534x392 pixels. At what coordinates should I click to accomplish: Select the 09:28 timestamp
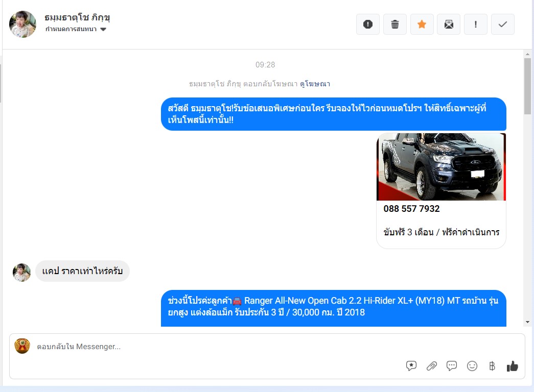(x=265, y=65)
